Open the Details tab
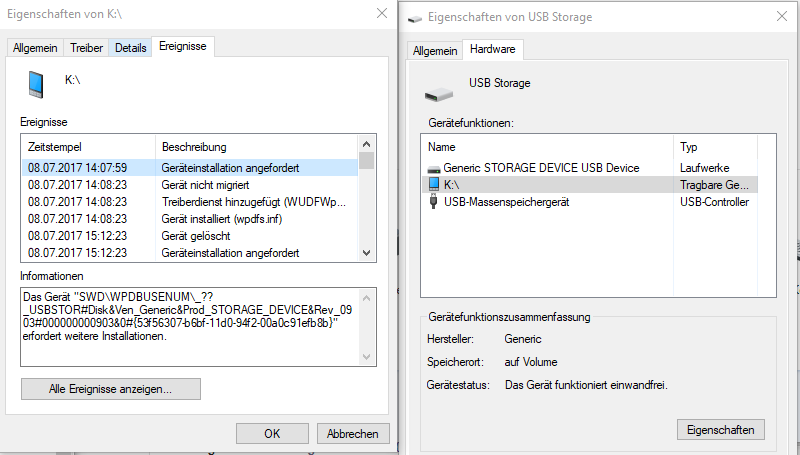Image resolution: width=800 pixels, height=455 pixels. pyautogui.click(x=130, y=47)
